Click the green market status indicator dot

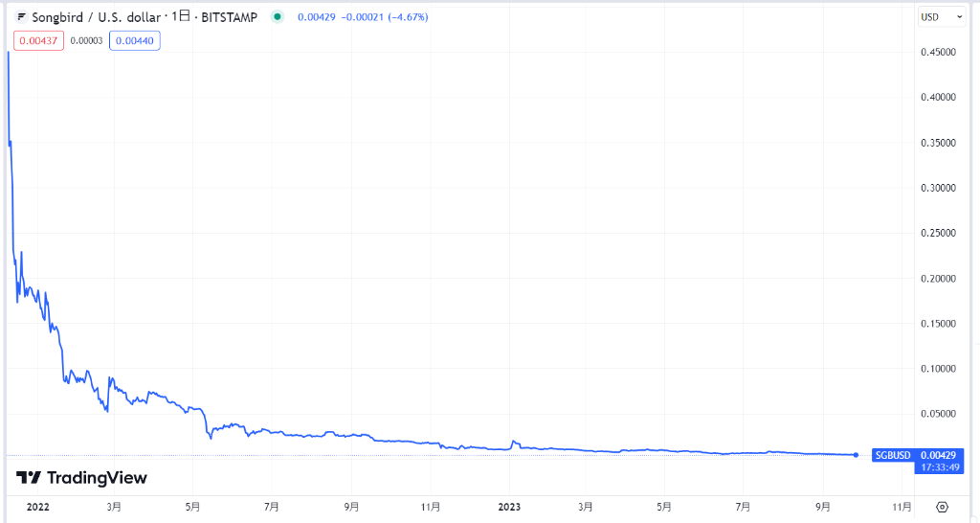[x=278, y=17]
